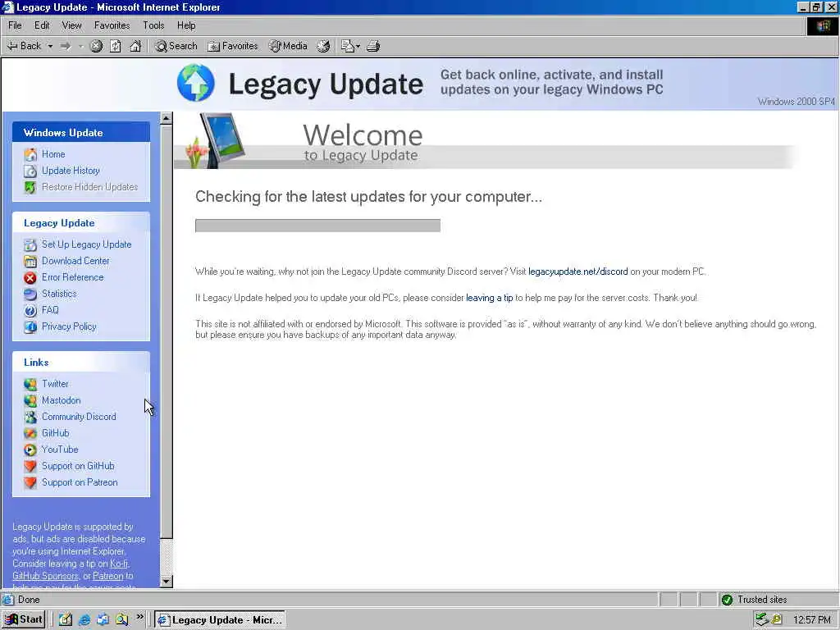
Task: Click the Back toolbar button
Action: pyautogui.click(x=24, y=46)
